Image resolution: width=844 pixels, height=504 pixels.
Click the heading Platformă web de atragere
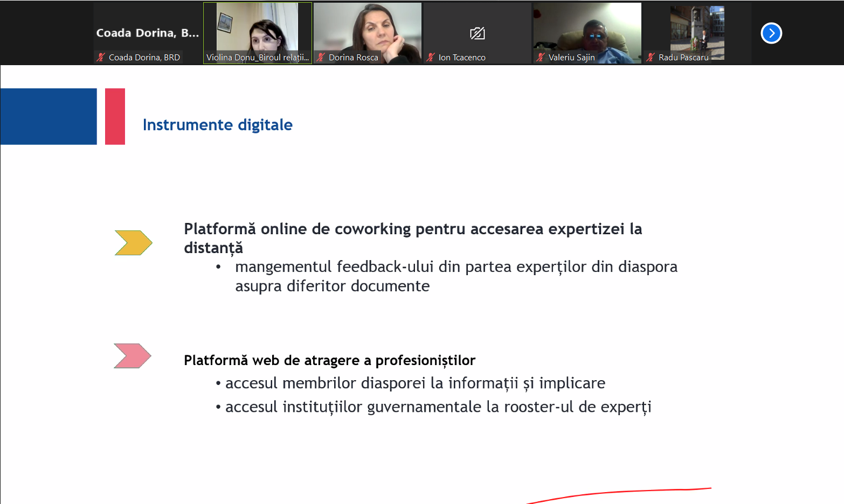coord(329,360)
